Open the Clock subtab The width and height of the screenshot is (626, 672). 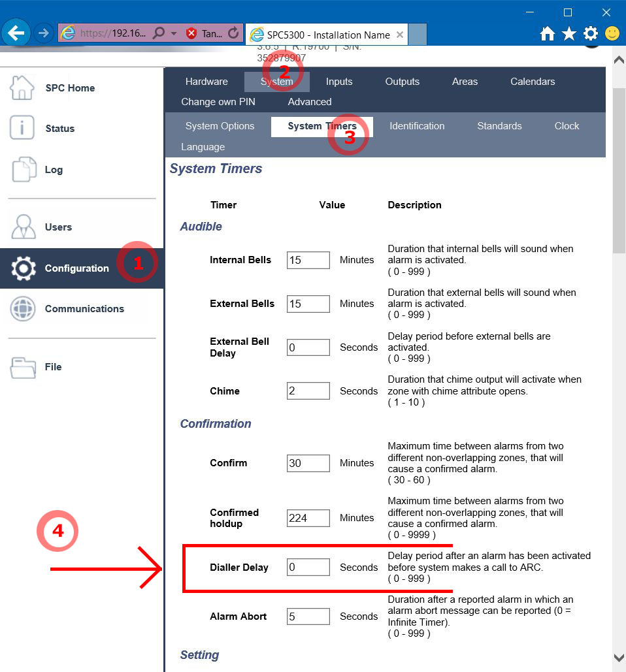[x=567, y=126]
